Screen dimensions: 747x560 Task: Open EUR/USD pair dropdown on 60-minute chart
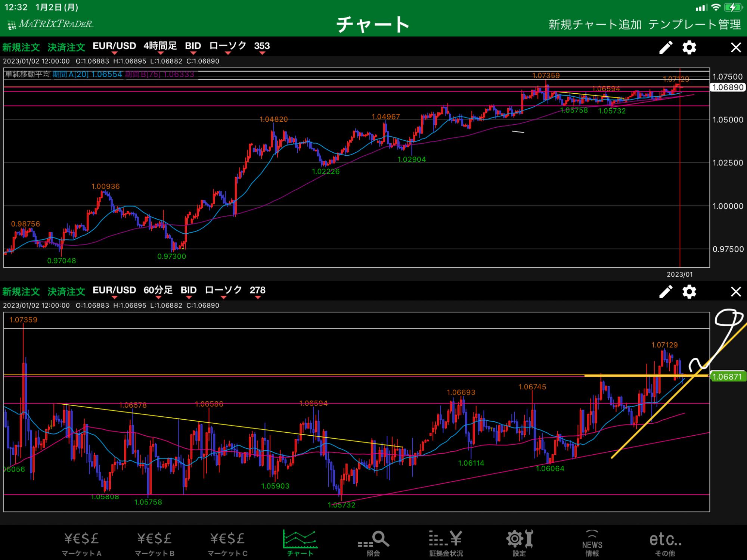(114, 291)
